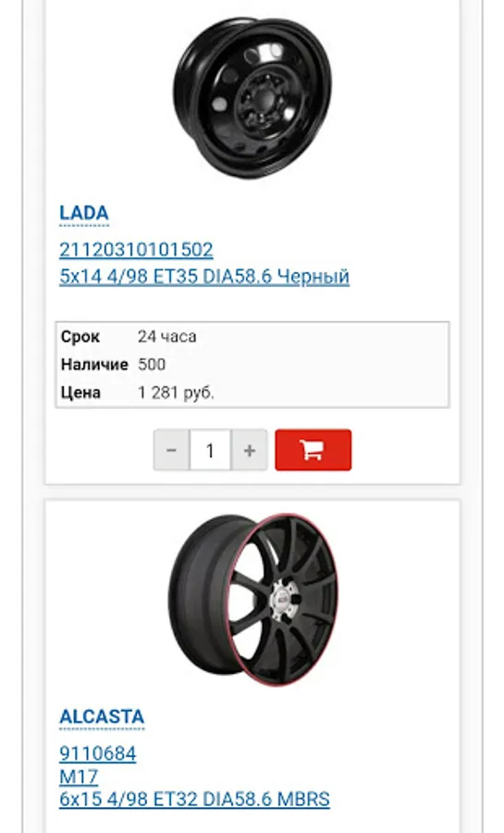This screenshot has height=833, width=504.
Task: Focus the quantity field showing 1
Action: 210,451
